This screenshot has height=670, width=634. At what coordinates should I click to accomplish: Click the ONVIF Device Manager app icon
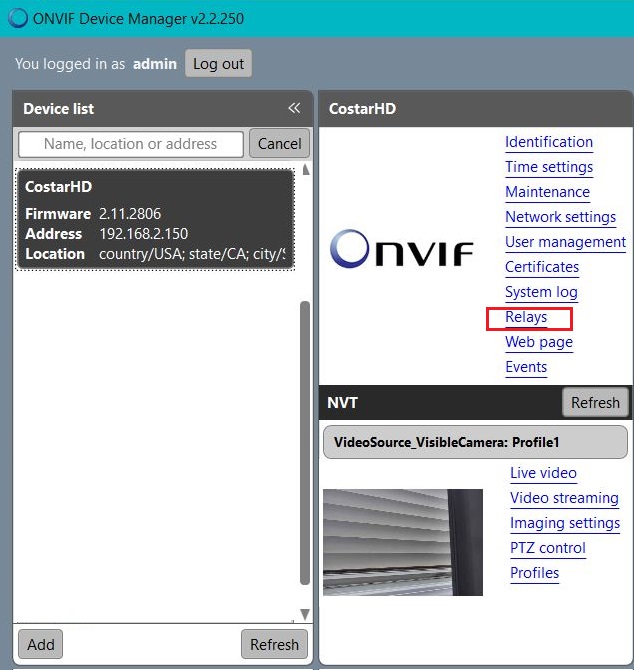(x=18, y=18)
